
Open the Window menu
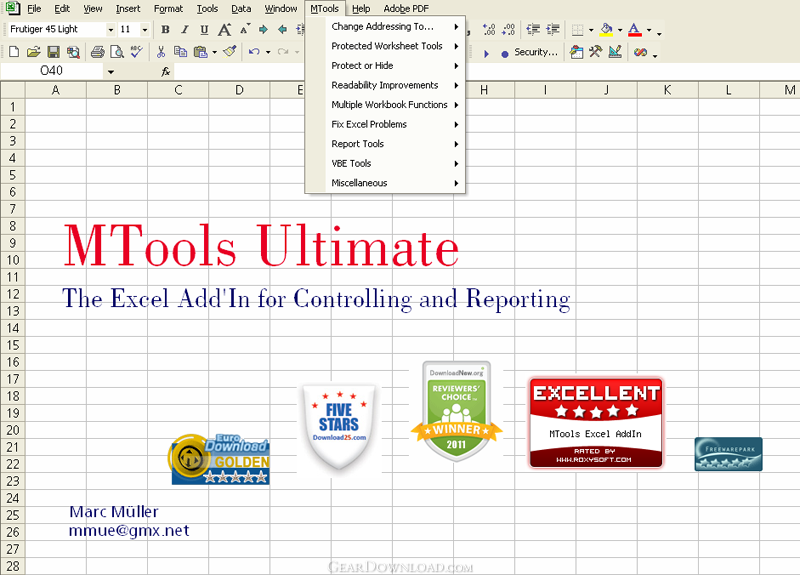[x=281, y=9]
